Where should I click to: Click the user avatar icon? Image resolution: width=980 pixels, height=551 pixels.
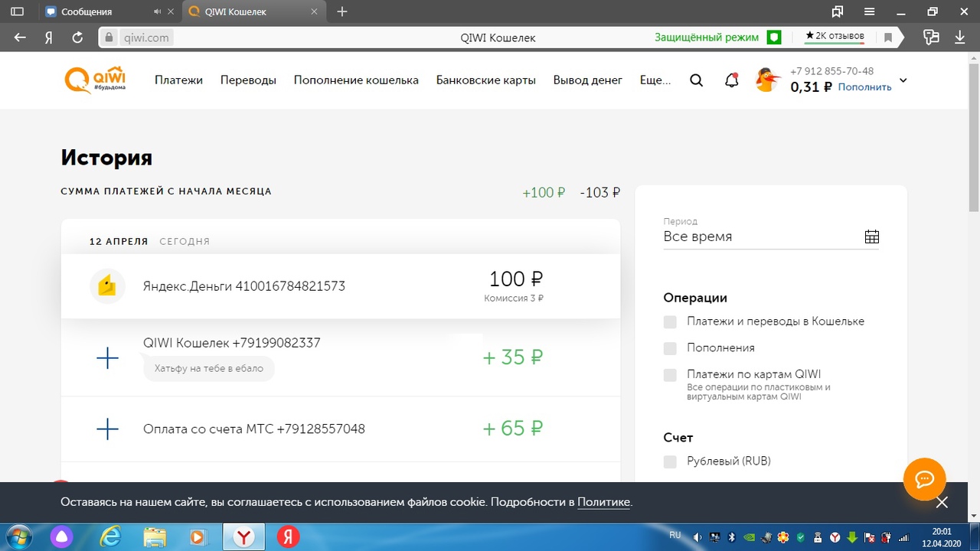click(767, 80)
